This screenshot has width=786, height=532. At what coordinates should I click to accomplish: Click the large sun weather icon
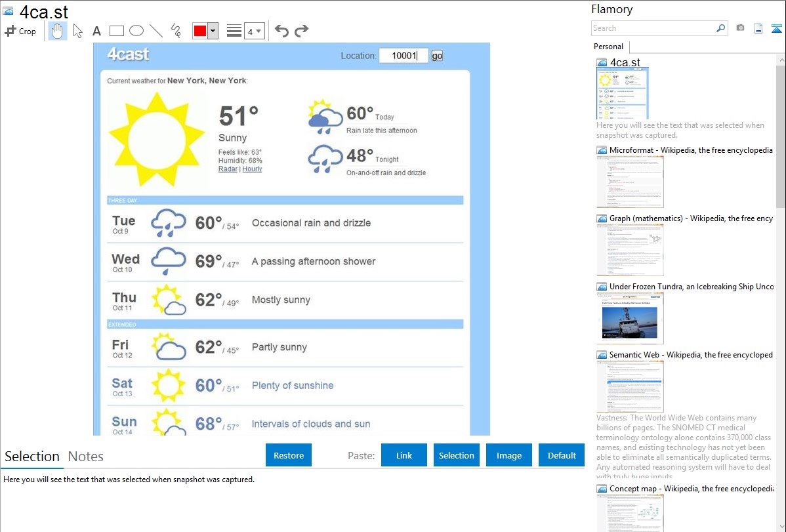coord(157,139)
